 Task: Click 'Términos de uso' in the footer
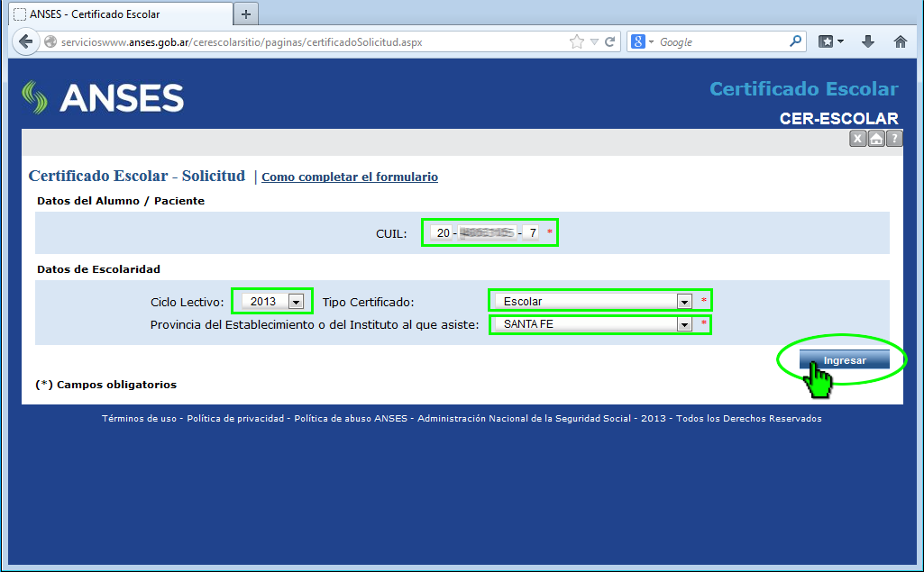pyautogui.click(x=139, y=418)
